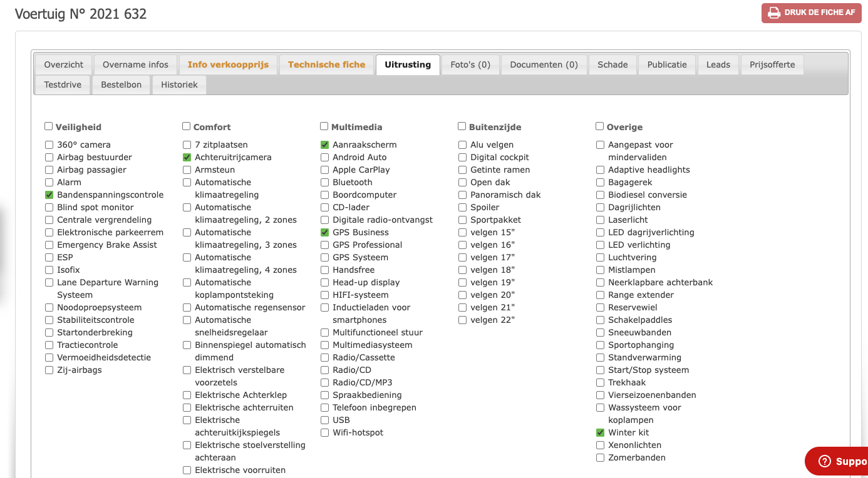
Task: Tick the Apple CarPlay checkbox
Action: 324,170
